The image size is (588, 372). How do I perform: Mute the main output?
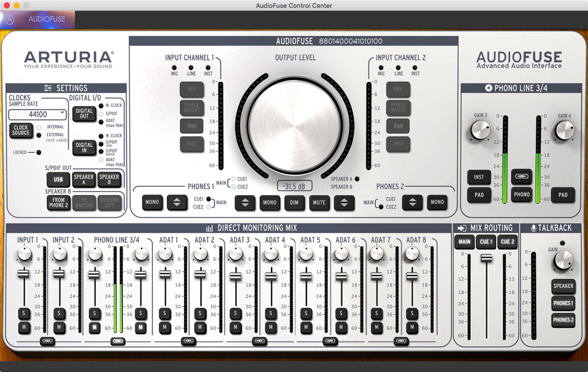[x=319, y=203]
